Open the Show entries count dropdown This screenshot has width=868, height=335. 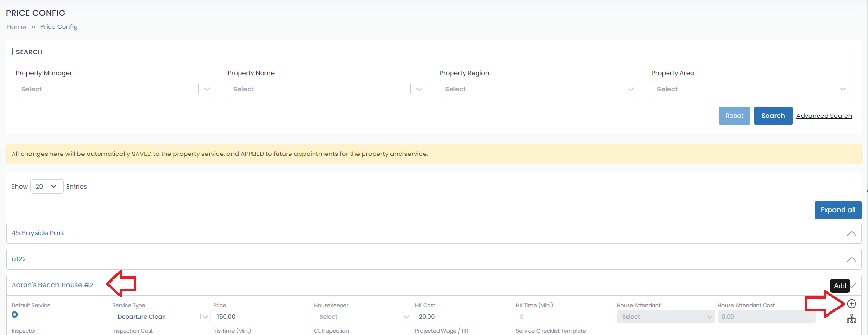47,186
